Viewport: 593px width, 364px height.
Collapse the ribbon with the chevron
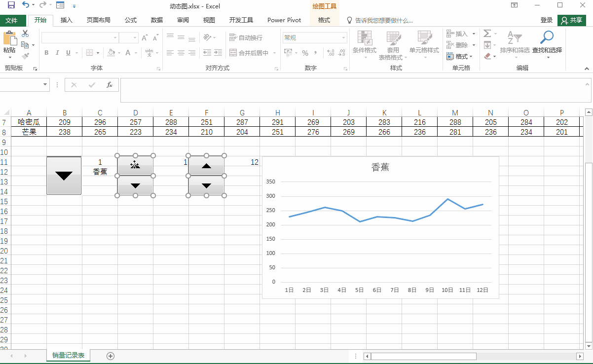tap(586, 68)
